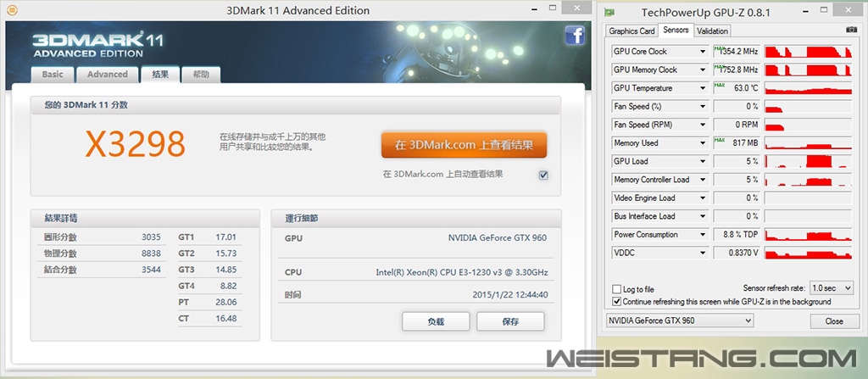
Task: Click the 3DMark 11 Advanced Edition logo
Action: click(x=98, y=44)
